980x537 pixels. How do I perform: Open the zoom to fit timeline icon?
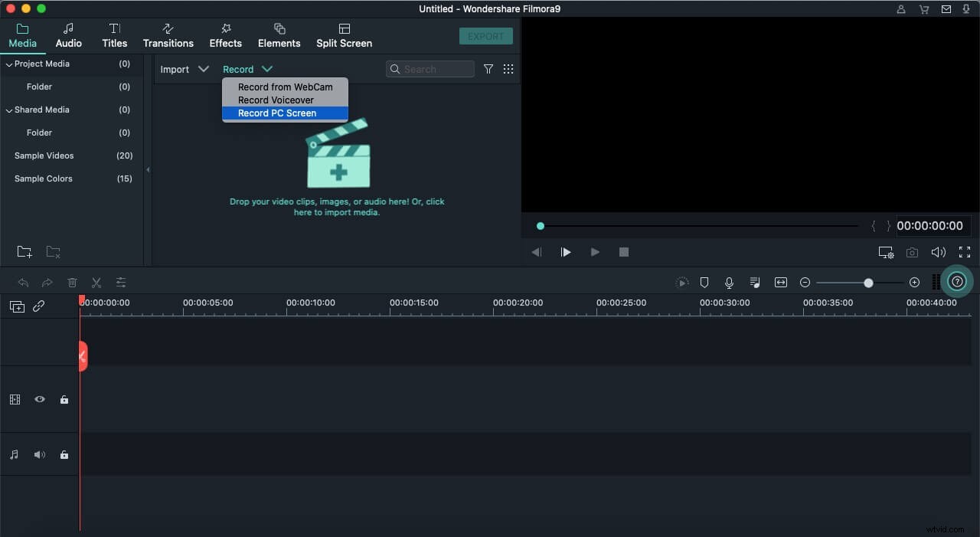[780, 282]
